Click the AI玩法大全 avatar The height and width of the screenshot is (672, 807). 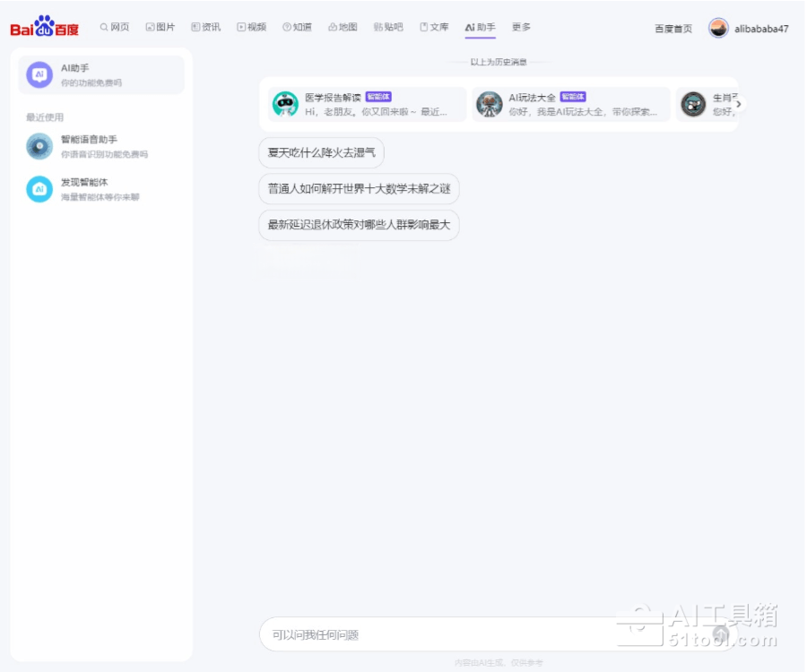click(x=490, y=104)
